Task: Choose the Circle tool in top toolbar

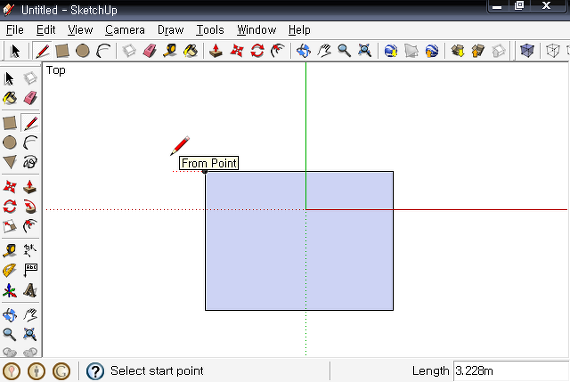Action: pyautogui.click(x=83, y=51)
